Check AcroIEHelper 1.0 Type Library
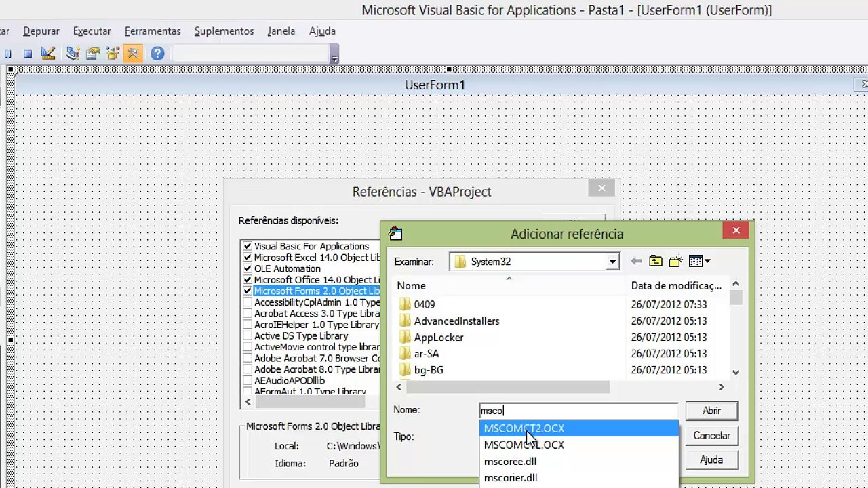Image resolution: width=868 pixels, height=488 pixels. 248,325
